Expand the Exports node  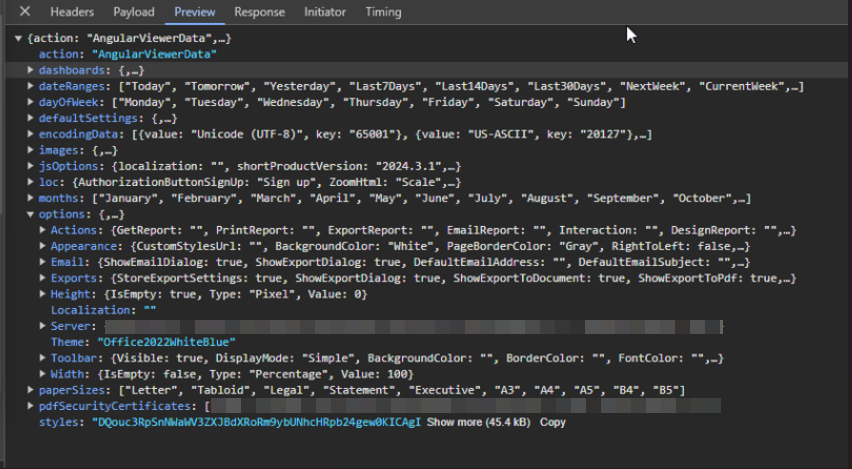pyautogui.click(x=42, y=278)
